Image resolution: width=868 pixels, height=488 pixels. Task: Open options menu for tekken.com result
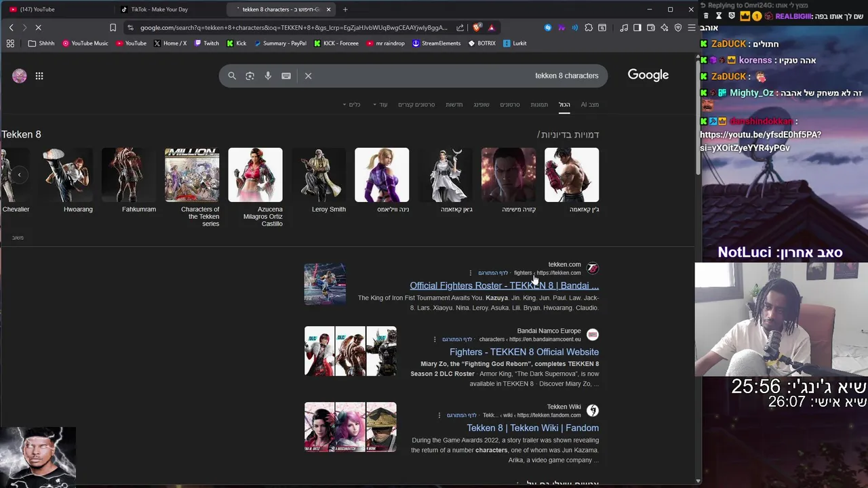471,273
